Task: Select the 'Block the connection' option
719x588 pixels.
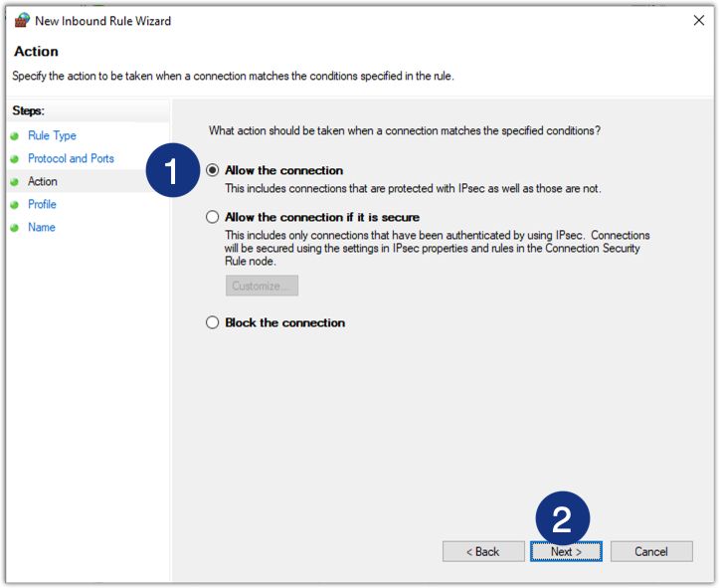Action: pos(212,322)
